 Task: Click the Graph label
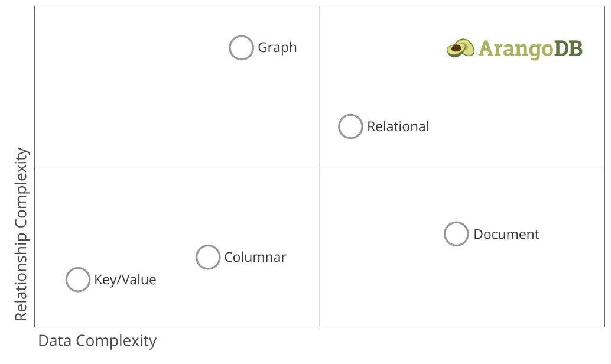pyautogui.click(x=277, y=48)
